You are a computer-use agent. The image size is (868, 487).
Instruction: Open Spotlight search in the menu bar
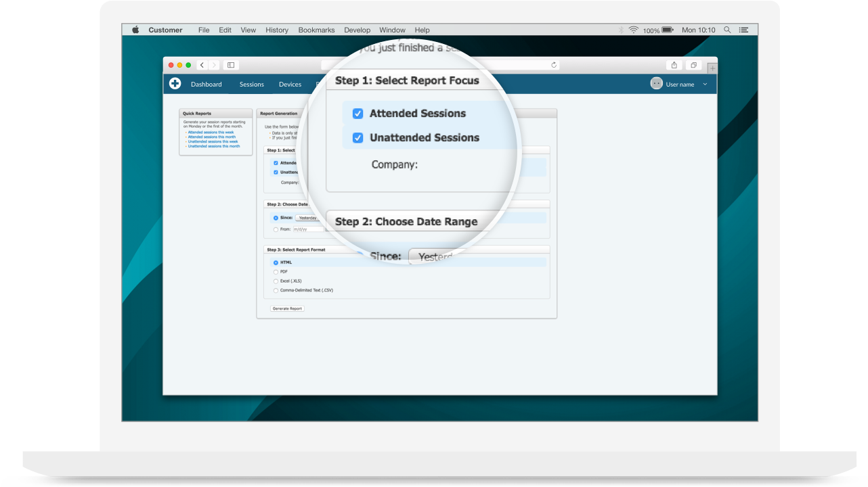tap(727, 30)
